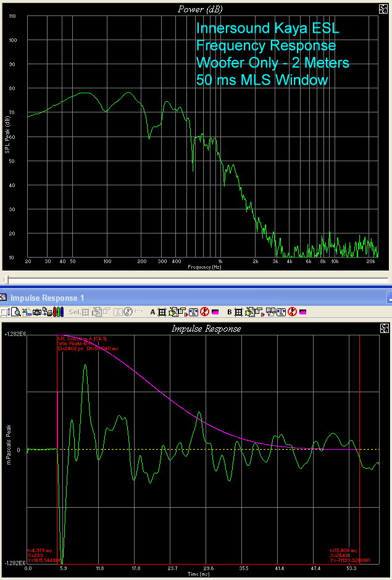The width and height of the screenshot is (392, 580).
Task: Click the '+1.282E6' upper axis value
Action: point(15,334)
